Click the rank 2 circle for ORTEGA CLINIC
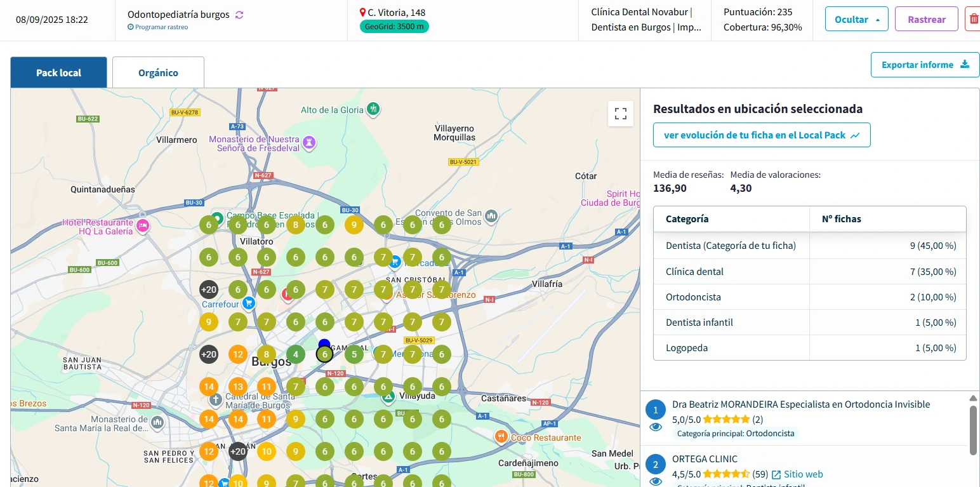Screen dimensions: 980x487 click(x=656, y=464)
